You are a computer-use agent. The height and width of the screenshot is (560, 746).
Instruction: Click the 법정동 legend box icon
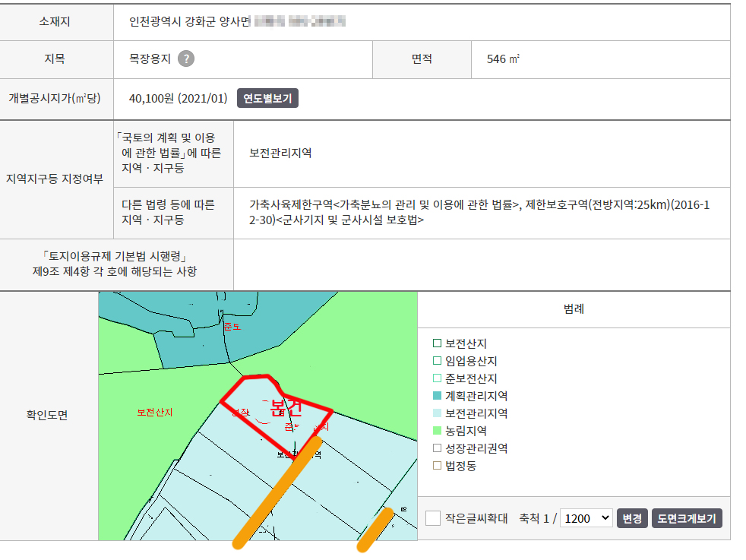click(437, 466)
